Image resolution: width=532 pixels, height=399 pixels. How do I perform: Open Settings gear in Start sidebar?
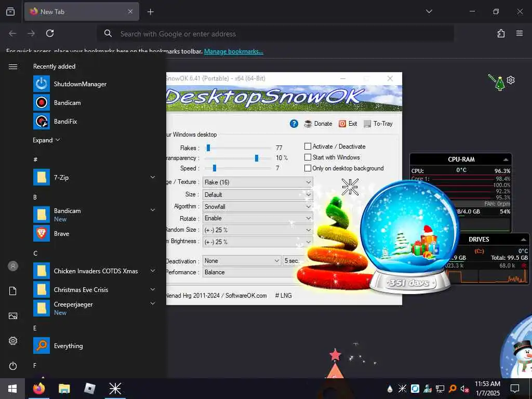point(13,341)
